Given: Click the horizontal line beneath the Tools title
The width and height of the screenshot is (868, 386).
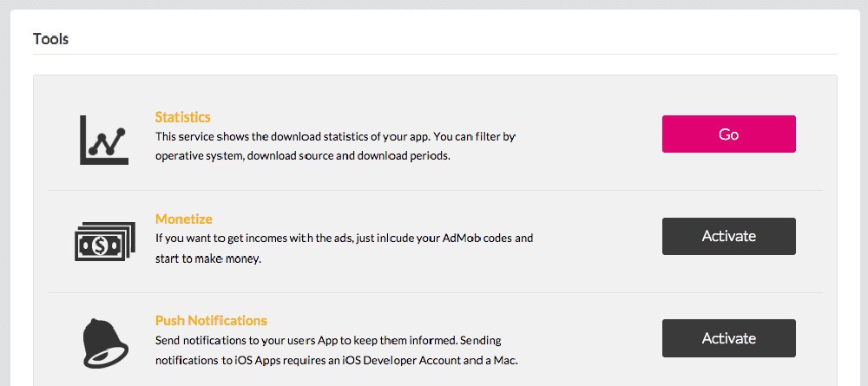Looking at the screenshot, I should 435,54.
